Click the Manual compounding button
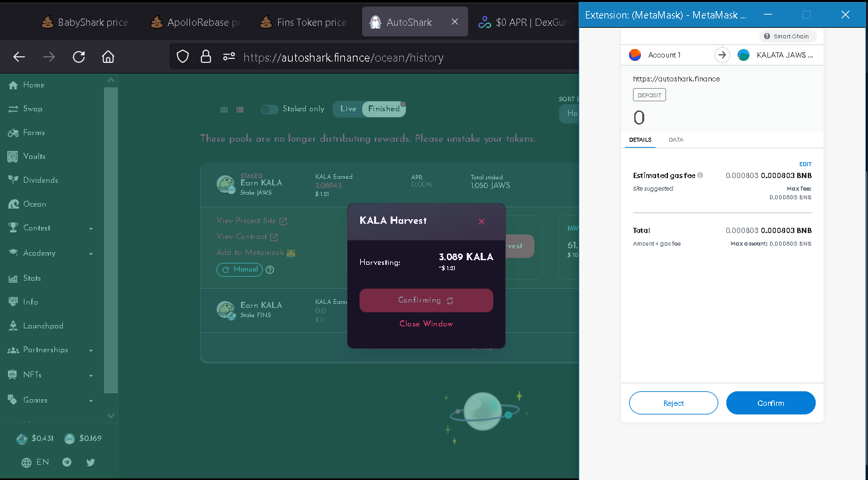 pyautogui.click(x=240, y=269)
